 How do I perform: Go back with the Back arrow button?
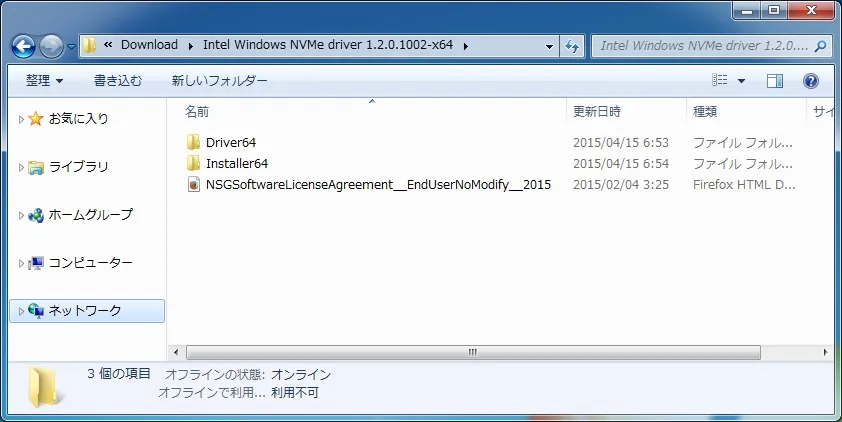click(24, 47)
